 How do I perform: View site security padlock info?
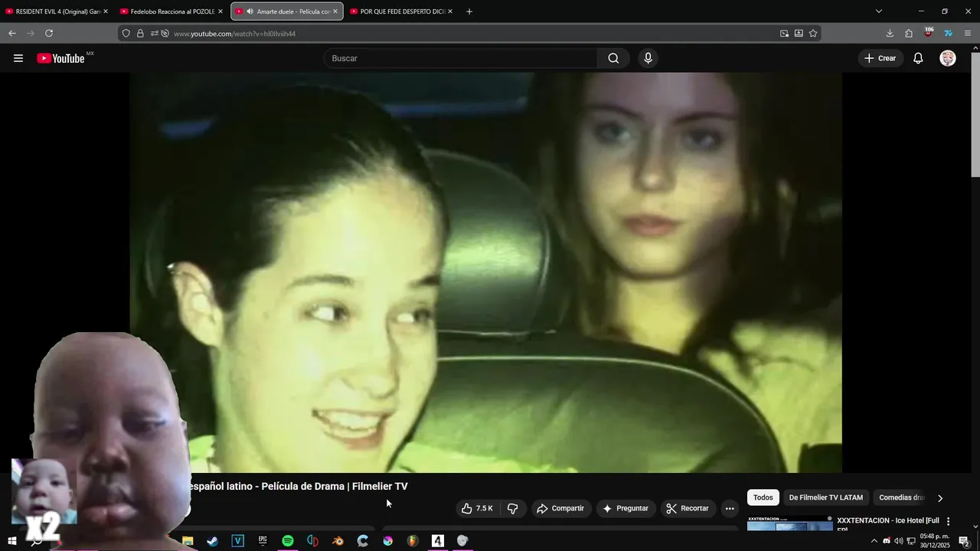(140, 34)
